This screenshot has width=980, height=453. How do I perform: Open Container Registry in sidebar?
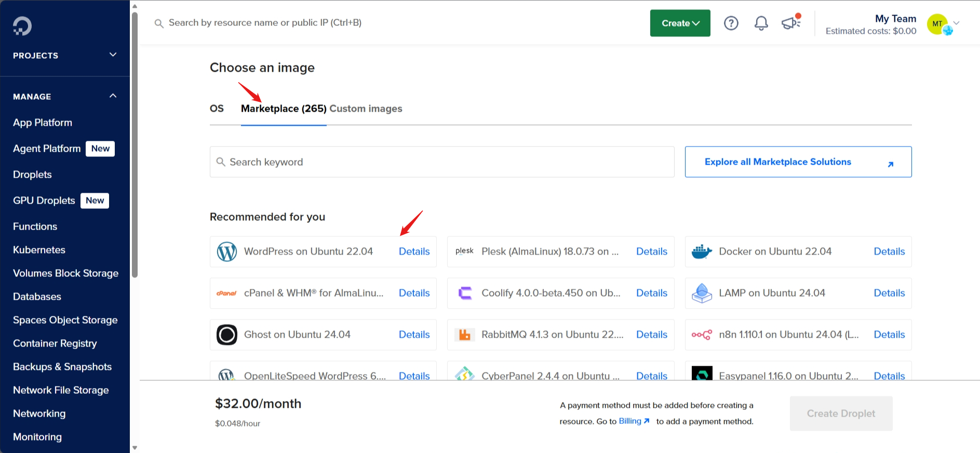(55, 343)
